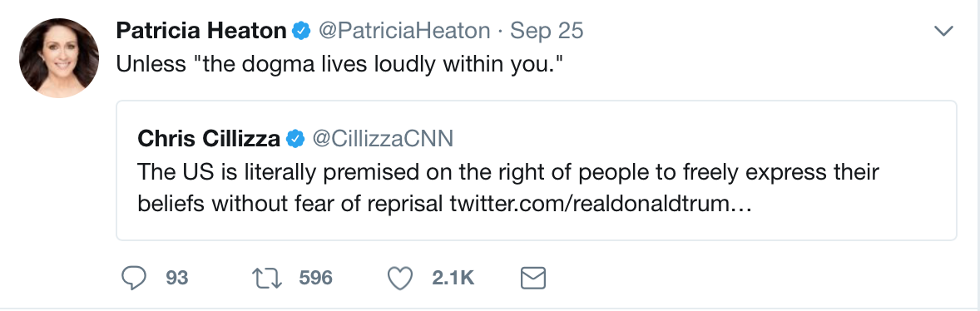Click the 93 replies count
Image resolution: width=980 pixels, height=311 pixels.
[x=177, y=278]
